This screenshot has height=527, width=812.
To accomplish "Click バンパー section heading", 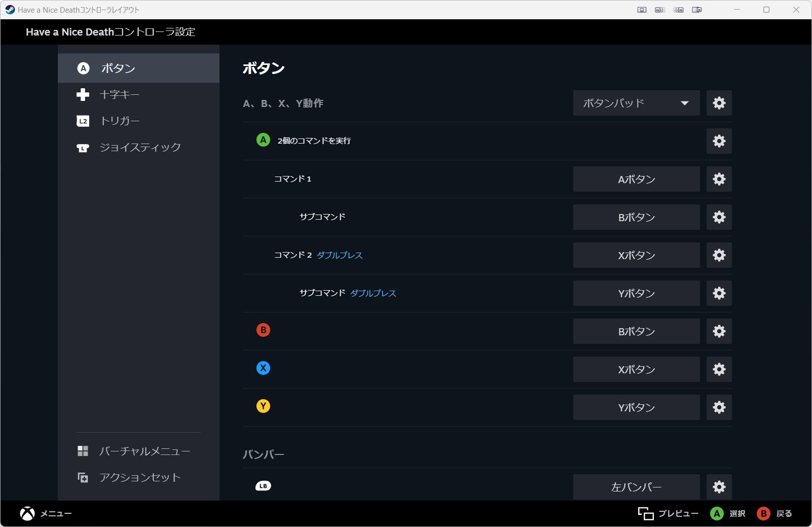I will [x=264, y=454].
